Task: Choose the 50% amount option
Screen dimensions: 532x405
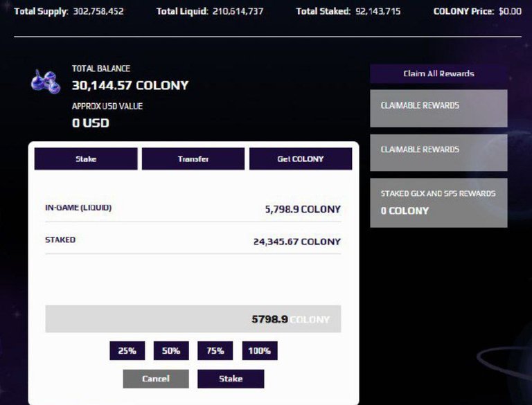Action: tap(171, 351)
